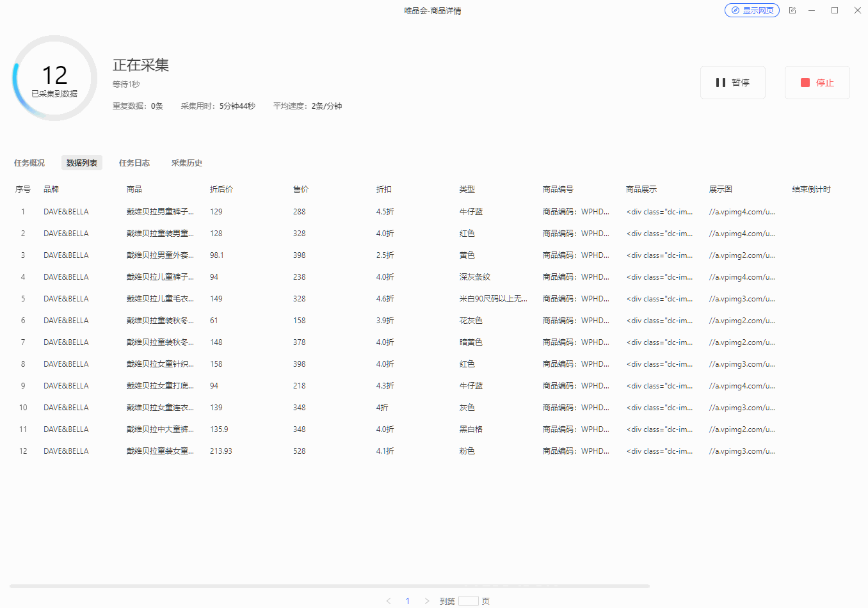Click the 3.9折 discount cell
Viewport: 868px width, 608px height.
[385, 321]
